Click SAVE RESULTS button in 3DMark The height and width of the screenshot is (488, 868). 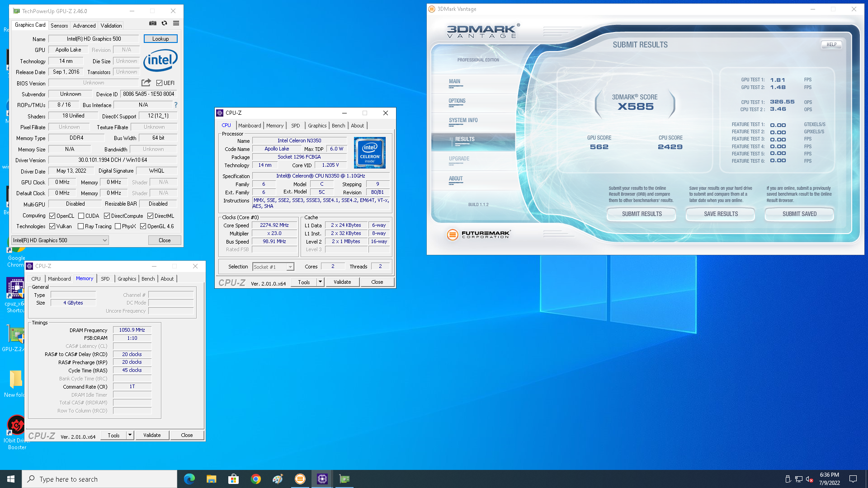(x=721, y=214)
